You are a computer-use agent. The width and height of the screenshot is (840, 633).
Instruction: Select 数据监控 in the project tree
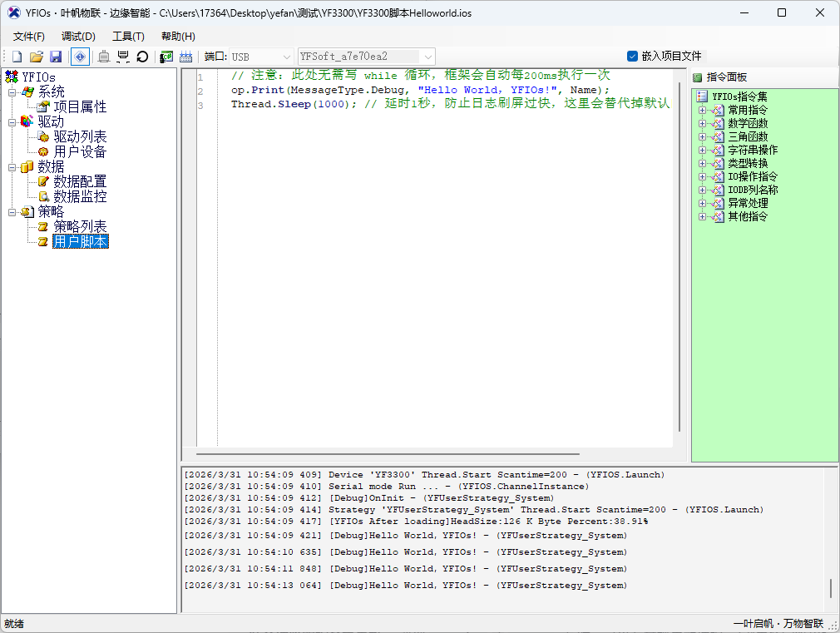80,197
